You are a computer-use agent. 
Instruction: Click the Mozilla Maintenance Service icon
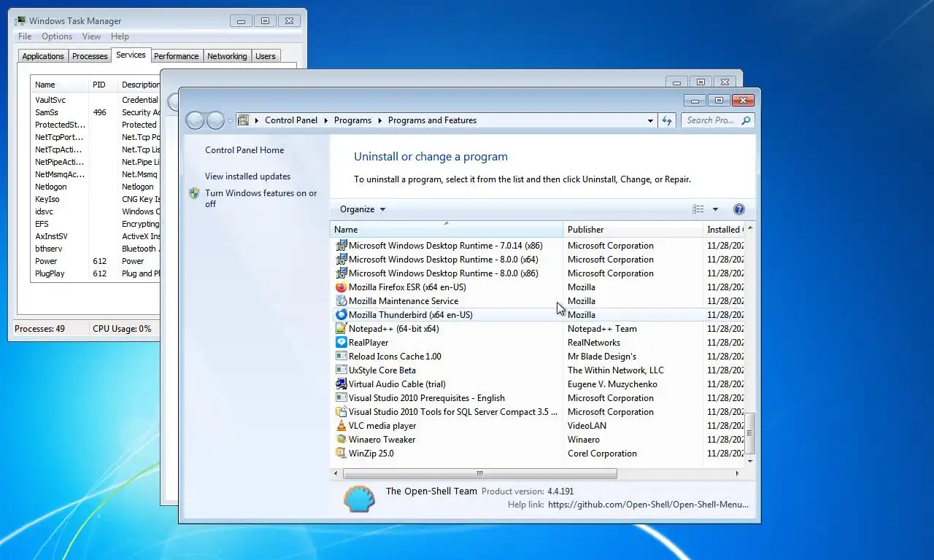341,301
